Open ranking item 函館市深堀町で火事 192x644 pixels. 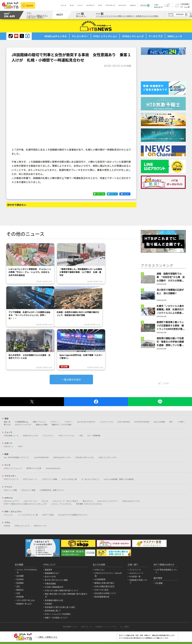click(x=163, y=279)
